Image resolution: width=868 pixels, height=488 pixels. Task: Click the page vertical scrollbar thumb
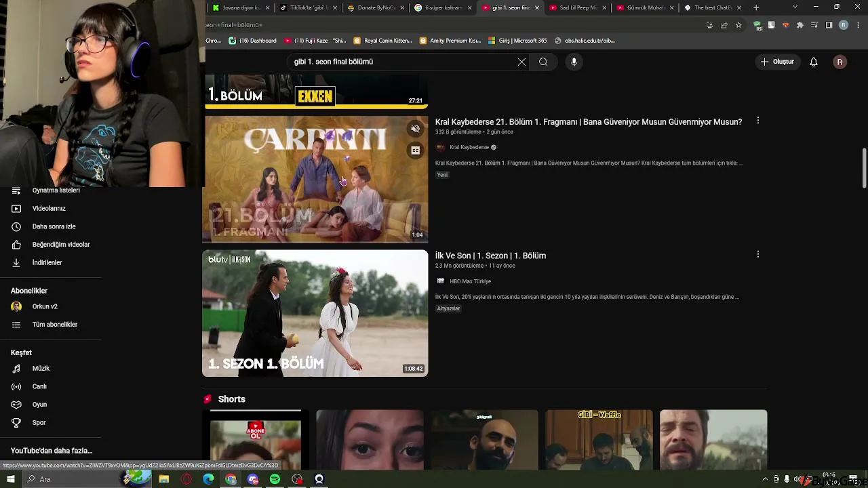pyautogui.click(x=864, y=168)
